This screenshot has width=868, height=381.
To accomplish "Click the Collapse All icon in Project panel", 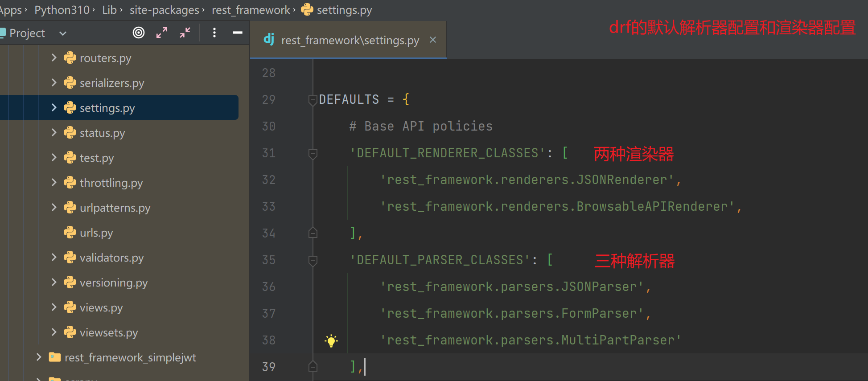I will [185, 33].
